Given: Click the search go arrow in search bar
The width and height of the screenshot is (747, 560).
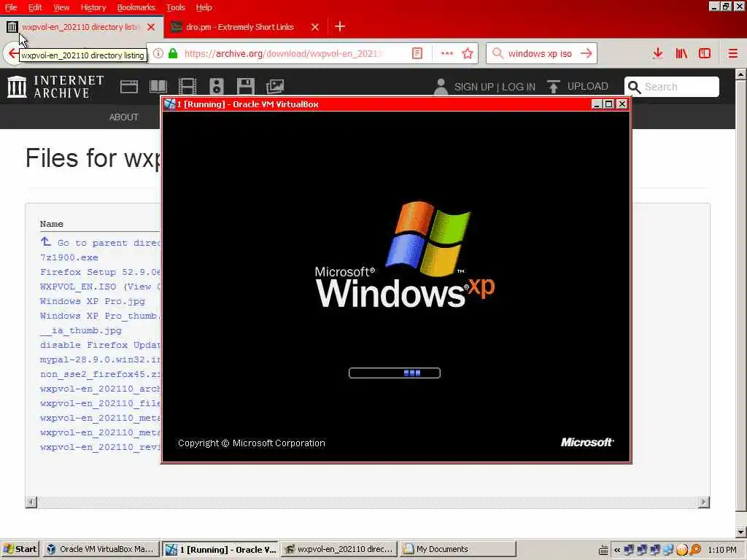Looking at the screenshot, I should (x=587, y=53).
